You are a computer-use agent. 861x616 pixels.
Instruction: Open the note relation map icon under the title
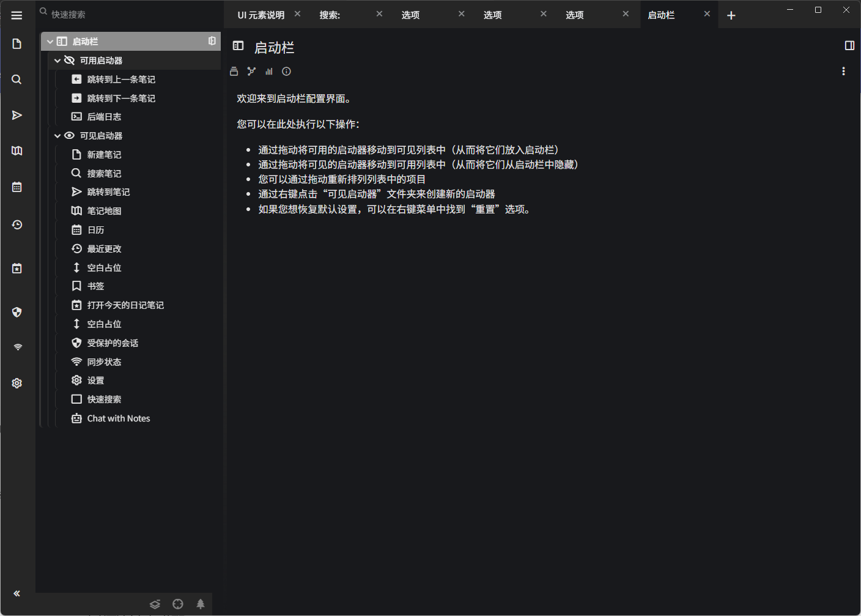pyautogui.click(x=251, y=72)
